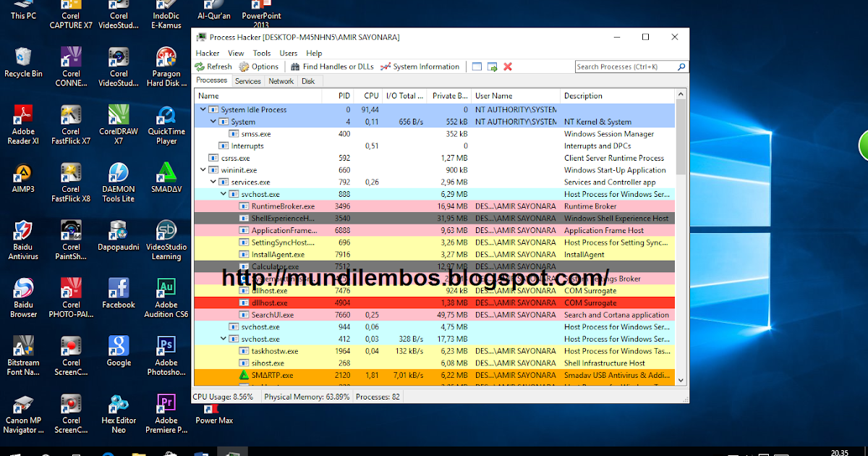Sort by the PID column header
Screen dimensions: 868x456
337,96
